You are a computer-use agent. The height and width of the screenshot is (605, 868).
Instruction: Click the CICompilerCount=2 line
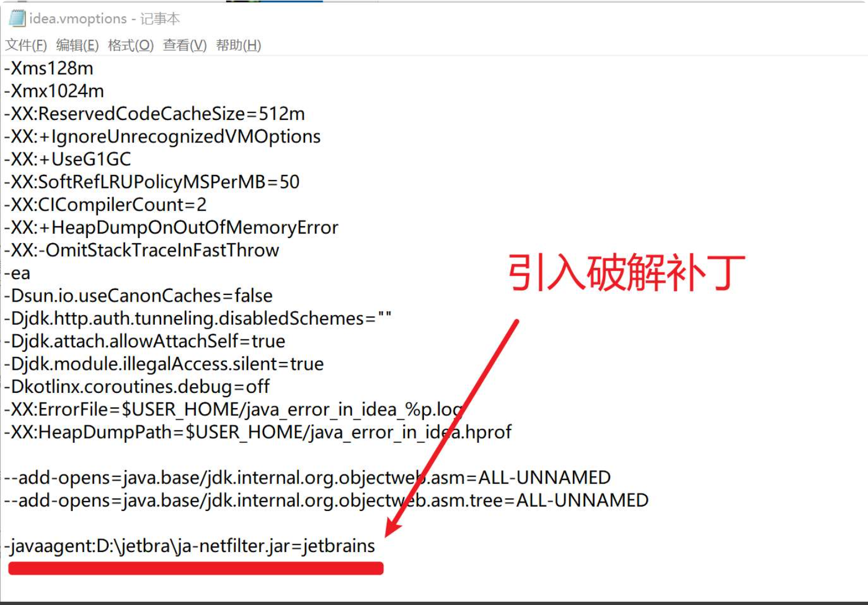[105, 205]
